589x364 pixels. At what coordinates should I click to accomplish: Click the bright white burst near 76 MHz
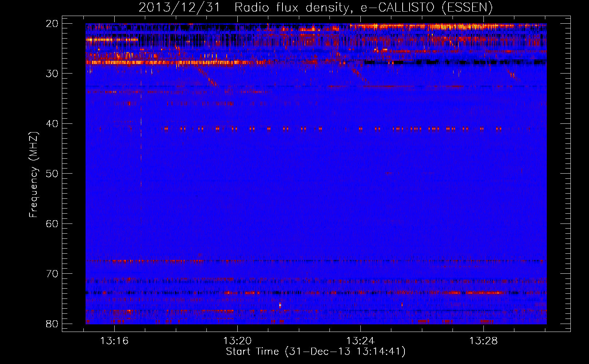[x=280, y=305]
